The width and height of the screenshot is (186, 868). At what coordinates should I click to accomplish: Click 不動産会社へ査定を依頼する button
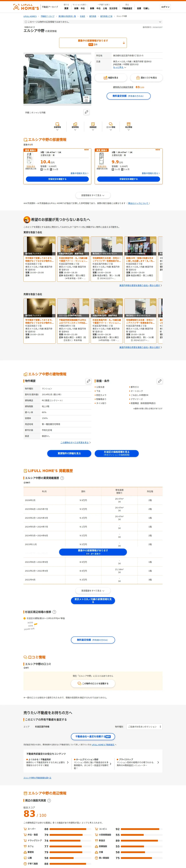93,737
